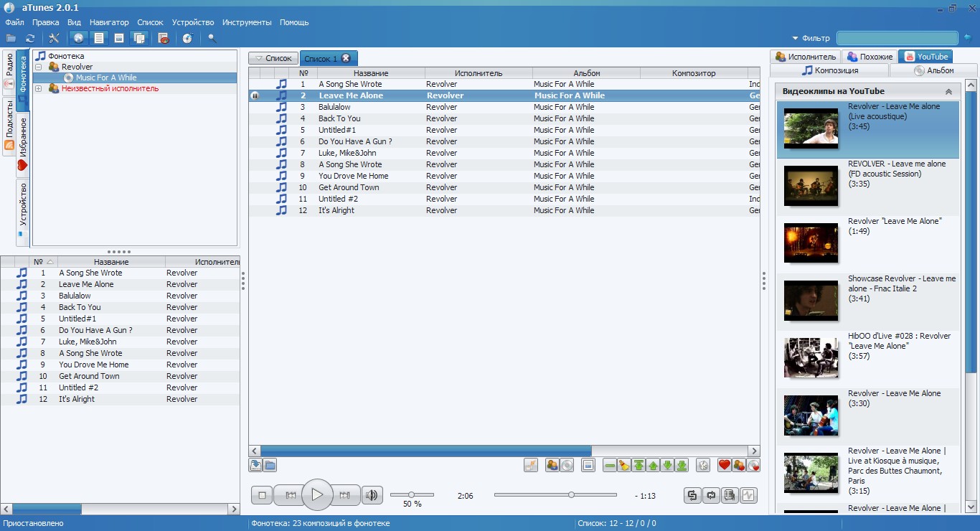Viewport: 980px width, 531px height.
Task: Open the Инструменты menu
Action: coord(247,22)
